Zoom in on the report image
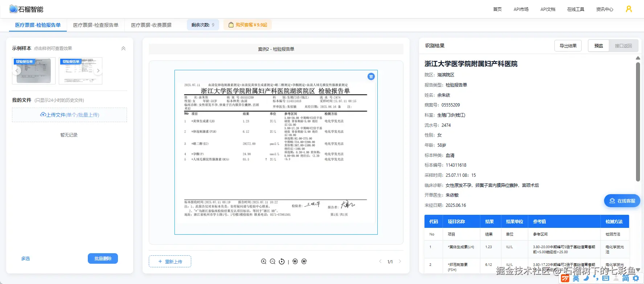The width and height of the screenshot is (644, 284). click(264, 262)
